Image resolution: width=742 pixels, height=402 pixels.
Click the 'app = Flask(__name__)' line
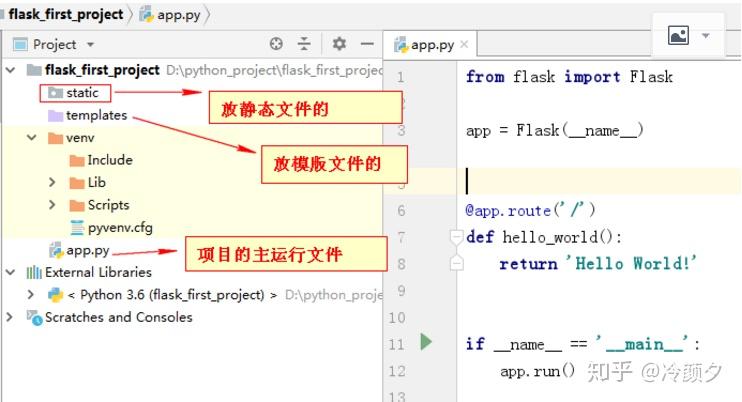[554, 130]
